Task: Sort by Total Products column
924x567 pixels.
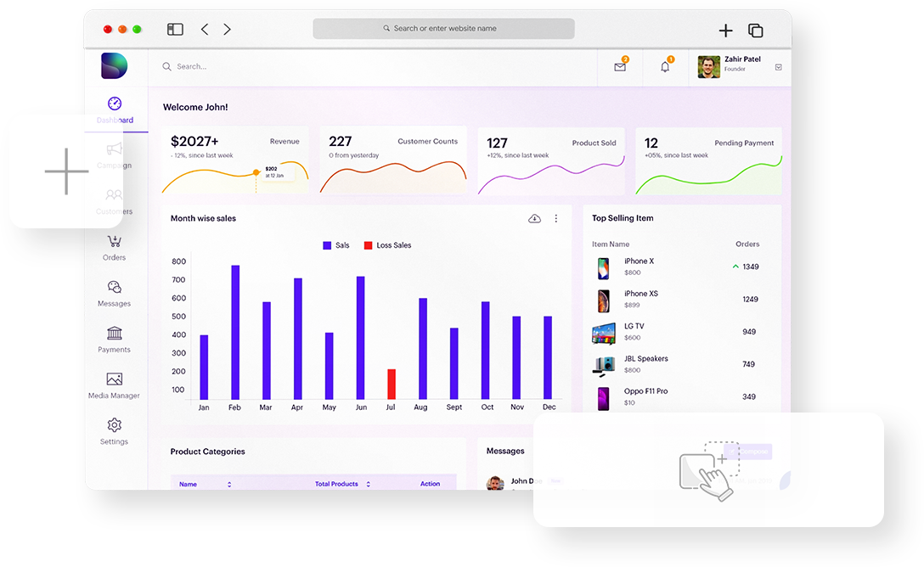Action: (368, 484)
